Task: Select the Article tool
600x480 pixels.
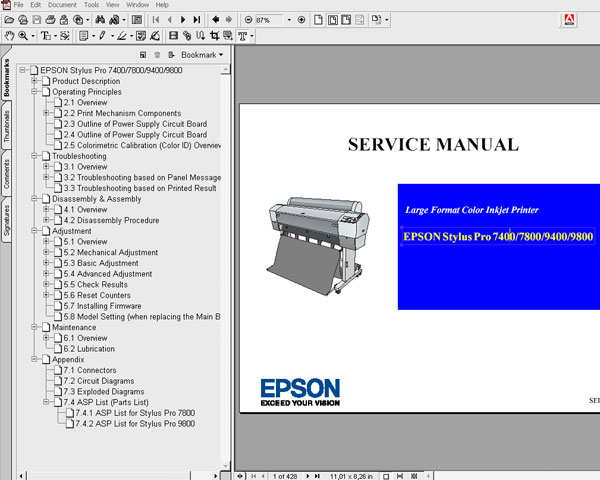Action: (201, 36)
